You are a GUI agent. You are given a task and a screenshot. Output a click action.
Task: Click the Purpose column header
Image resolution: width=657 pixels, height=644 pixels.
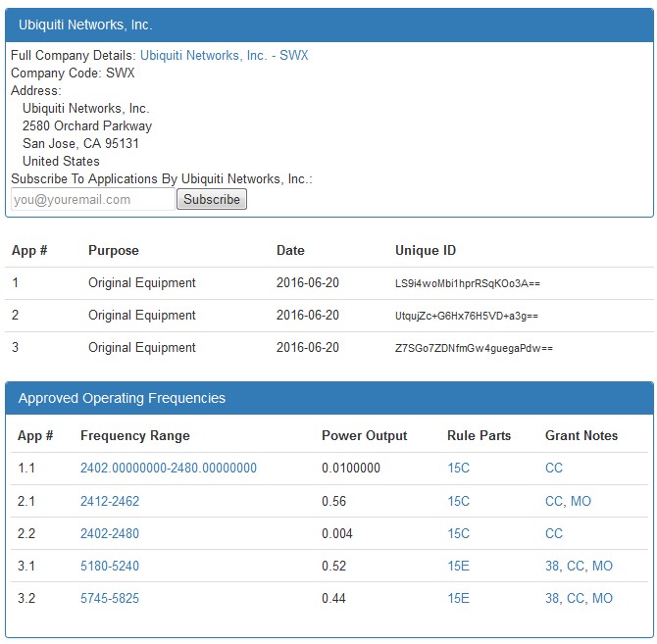click(114, 250)
